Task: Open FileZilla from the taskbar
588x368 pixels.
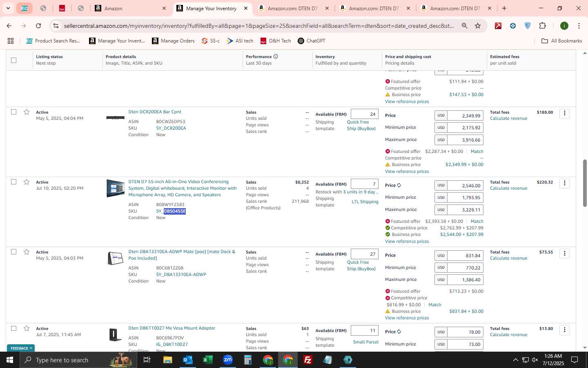Action: (x=308, y=360)
